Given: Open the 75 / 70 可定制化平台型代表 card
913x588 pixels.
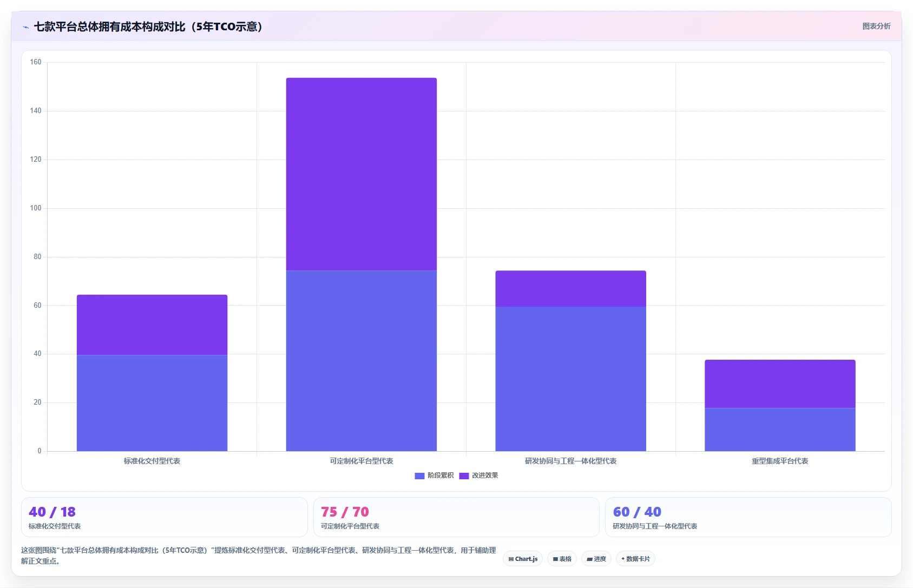Looking at the screenshot, I should (456, 517).
